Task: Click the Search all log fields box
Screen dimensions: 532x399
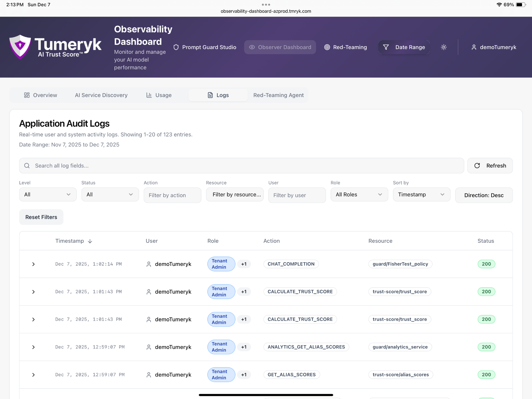Action: click(241, 166)
